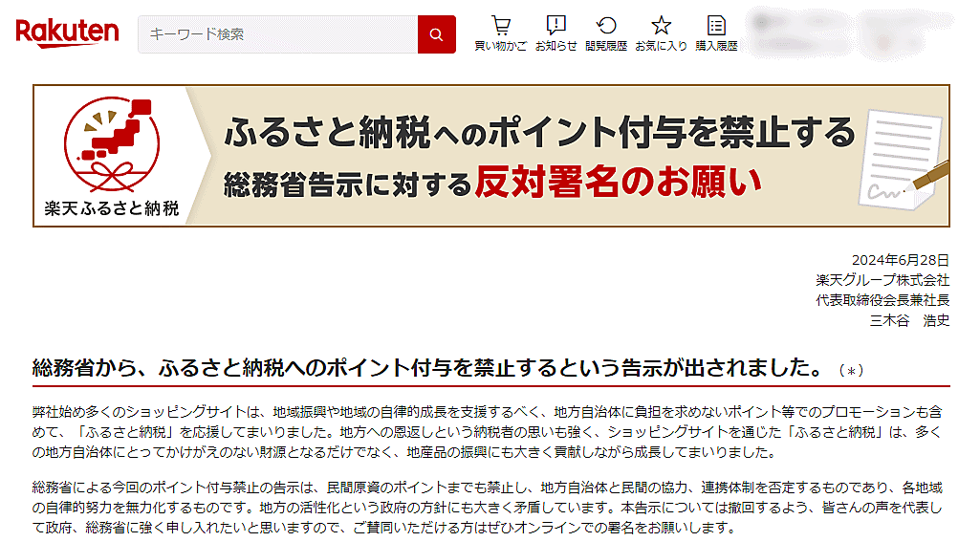Click the 総務省から heading text
This screenshot has height=542, width=980.
tap(426, 367)
